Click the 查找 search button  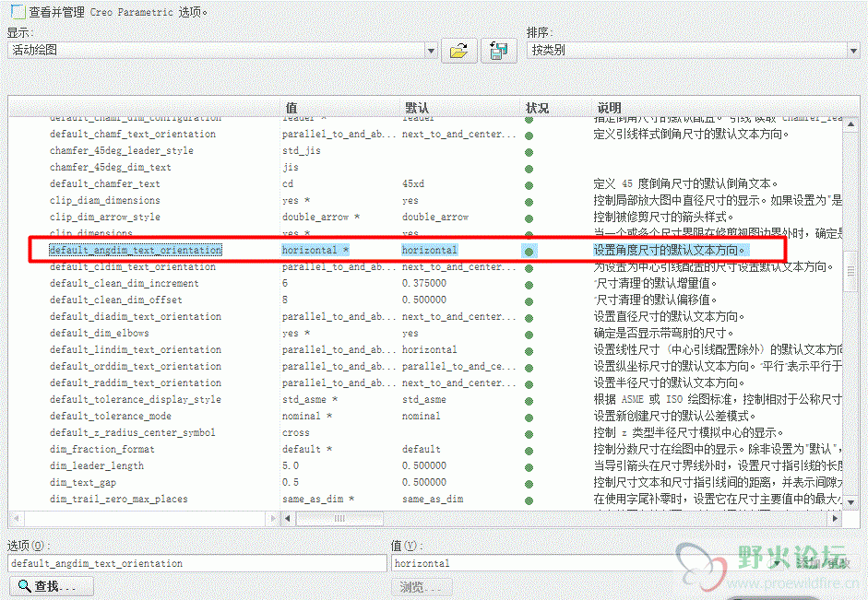[x=51, y=586]
